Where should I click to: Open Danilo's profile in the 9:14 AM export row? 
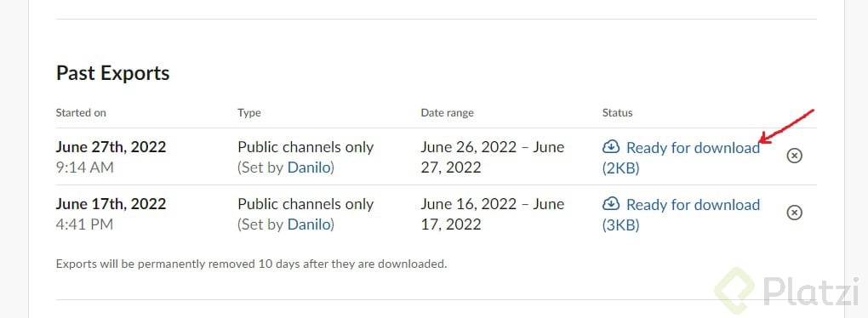pyautogui.click(x=309, y=168)
